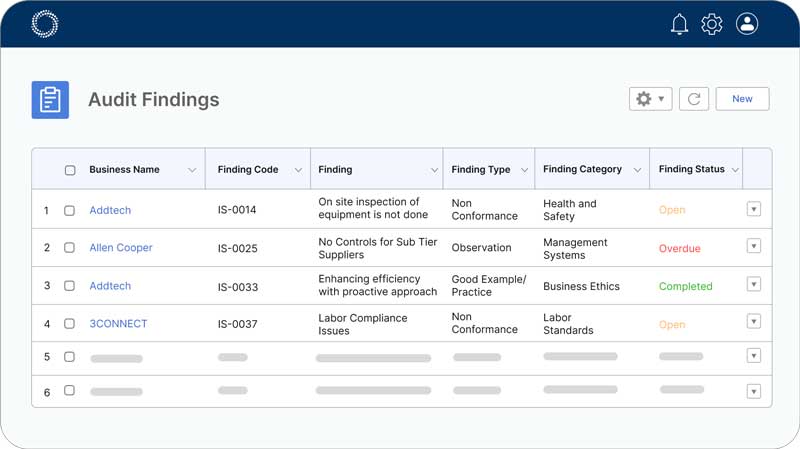The height and width of the screenshot is (449, 800).
Task: Click the notifications bell icon
Action: pyautogui.click(x=679, y=24)
